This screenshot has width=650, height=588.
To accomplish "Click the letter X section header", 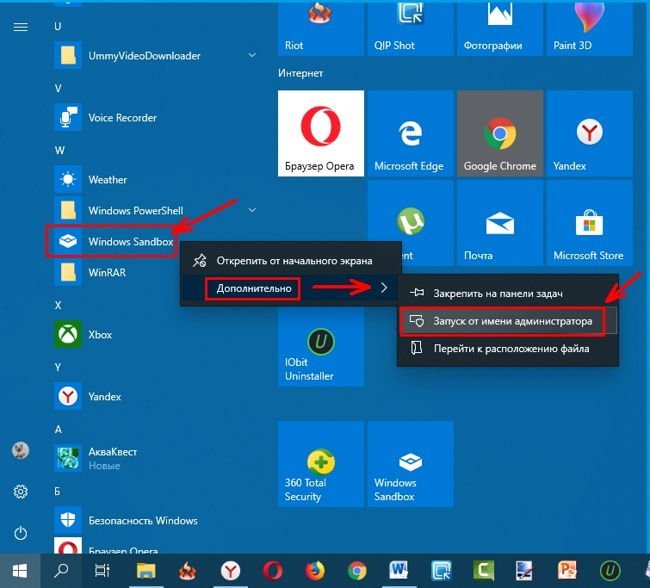I will [x=58, y=305].
